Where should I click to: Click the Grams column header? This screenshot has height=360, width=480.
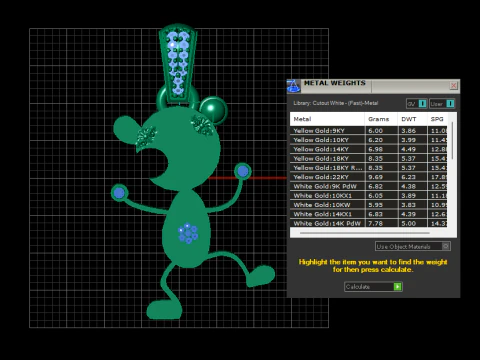coord(381,119)
